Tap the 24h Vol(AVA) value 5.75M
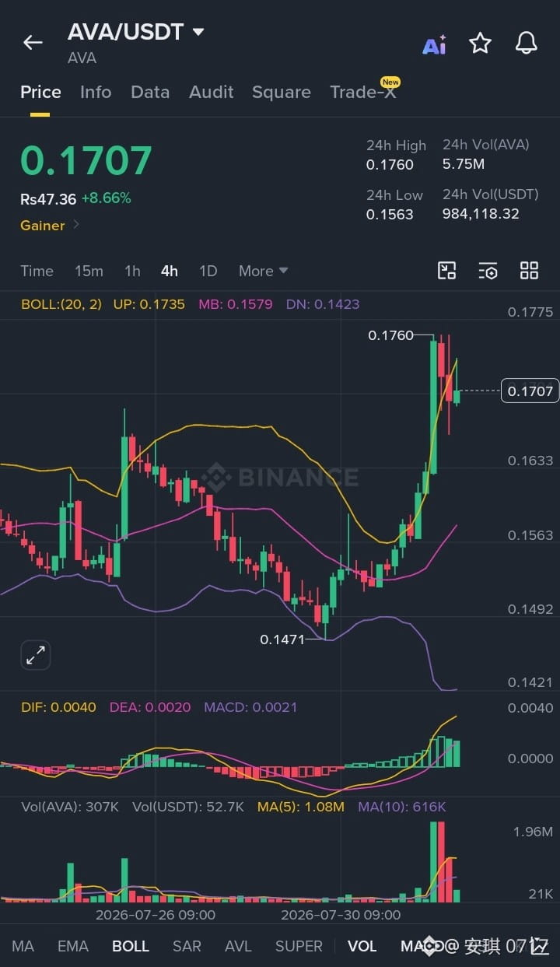 (464, 164)
